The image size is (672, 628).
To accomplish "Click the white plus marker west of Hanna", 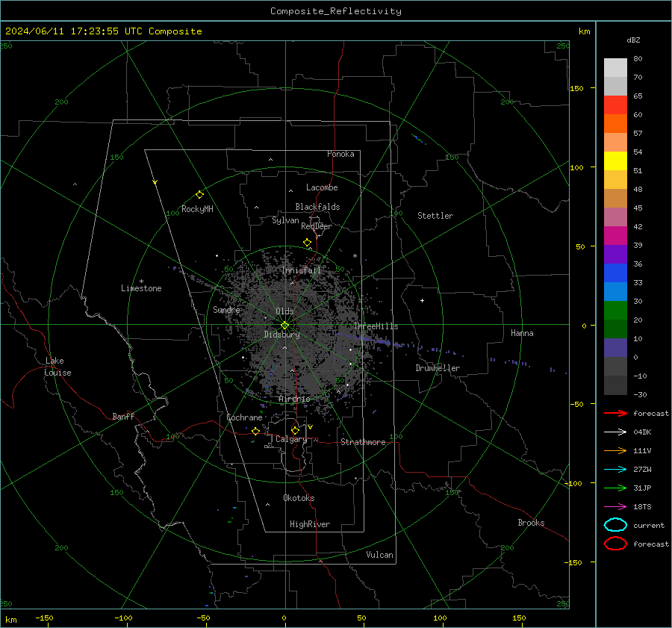I will point(422,300).
